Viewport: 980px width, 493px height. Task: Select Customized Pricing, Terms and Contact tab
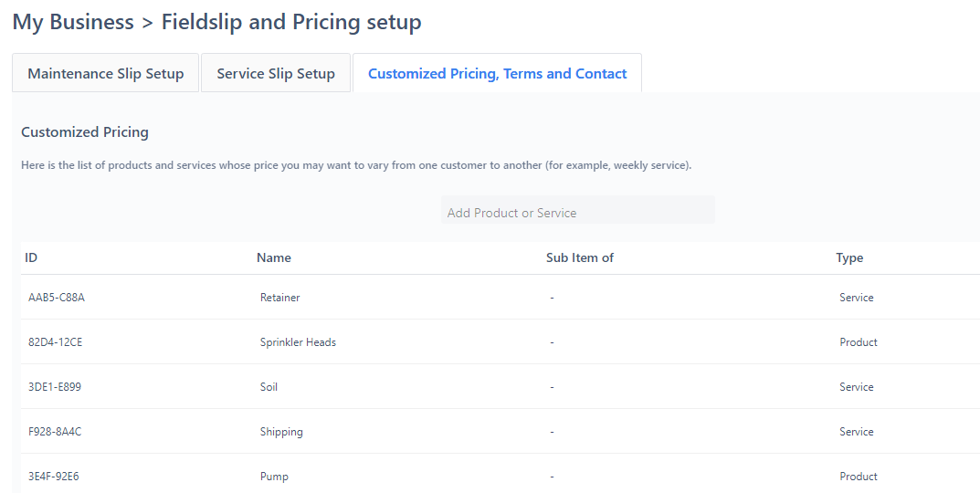[x=498, y=73]
